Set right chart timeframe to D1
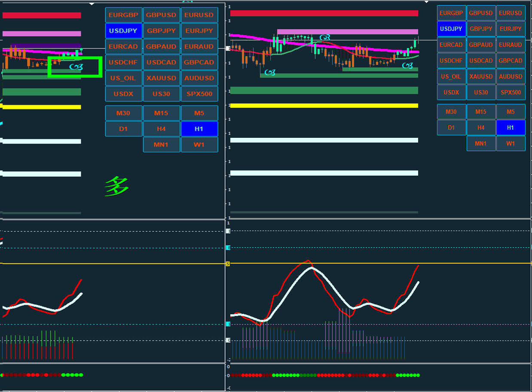This screenshot has height=392, width=532. click(x=451, y=128)
